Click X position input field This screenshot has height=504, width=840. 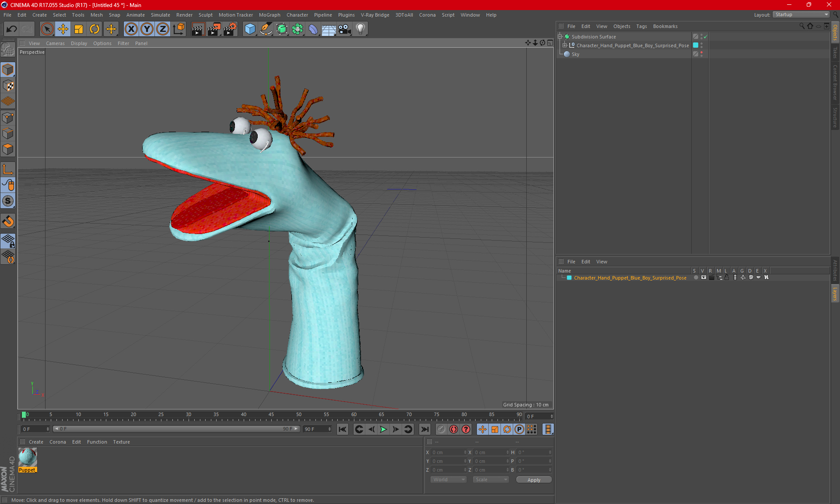click(449, 452)
